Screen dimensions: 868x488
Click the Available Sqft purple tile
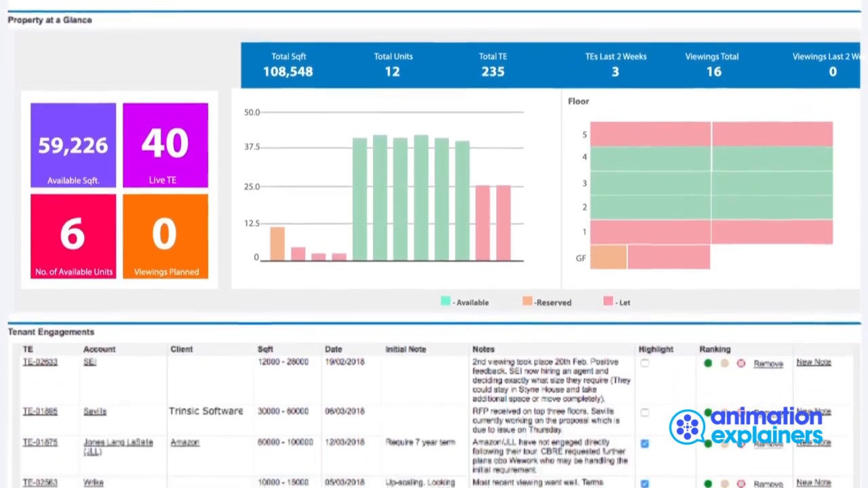(73, 145)
